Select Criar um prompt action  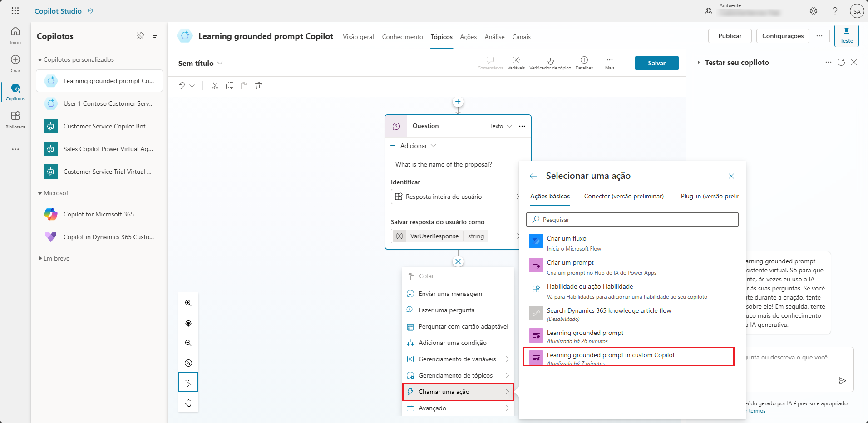tap(631, 267)
